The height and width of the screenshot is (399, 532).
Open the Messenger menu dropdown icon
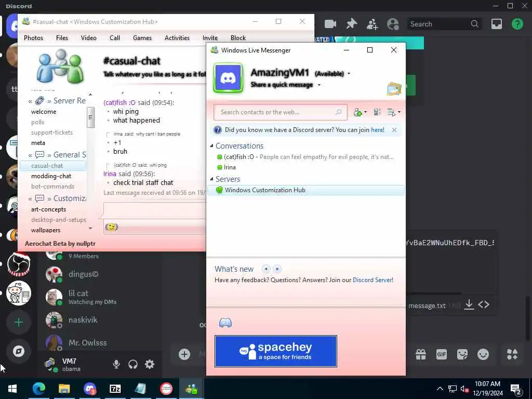pos(394,112)
